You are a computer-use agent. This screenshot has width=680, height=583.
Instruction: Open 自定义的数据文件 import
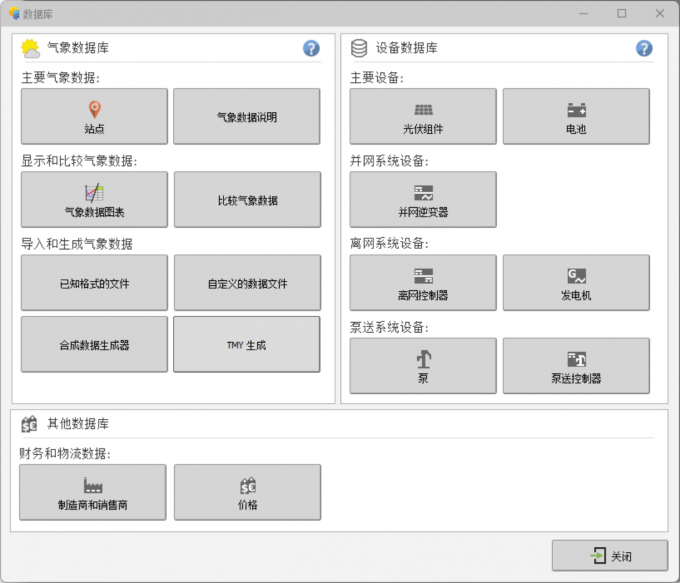(x=247, y=282)
